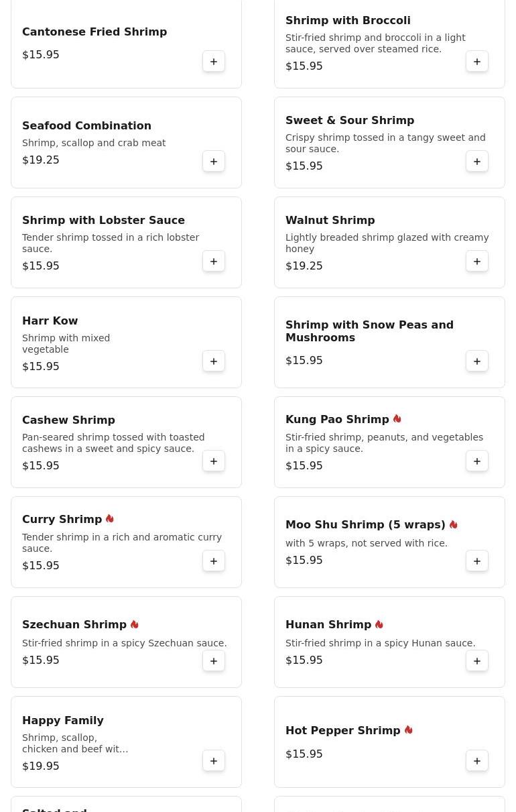Add Hot Pepper Shrimp to order
516x812 pixels.
477,761
